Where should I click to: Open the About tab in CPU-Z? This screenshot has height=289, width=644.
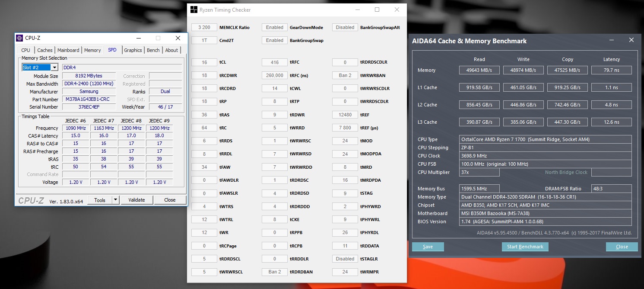[x=171, y=50]
